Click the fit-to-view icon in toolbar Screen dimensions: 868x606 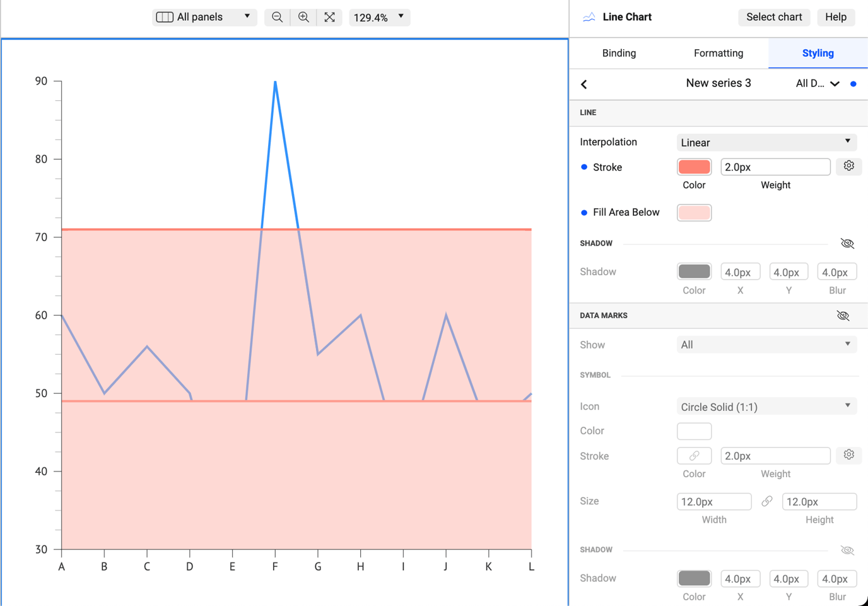click(329, 17)
